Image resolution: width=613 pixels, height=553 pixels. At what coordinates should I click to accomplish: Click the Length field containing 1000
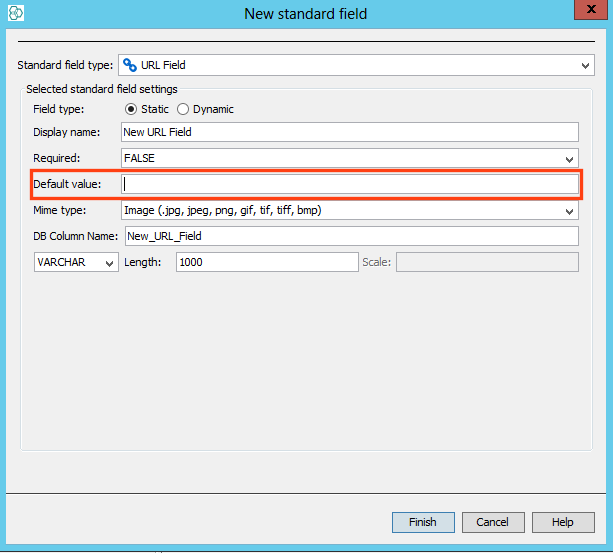[x=266, y=262]
